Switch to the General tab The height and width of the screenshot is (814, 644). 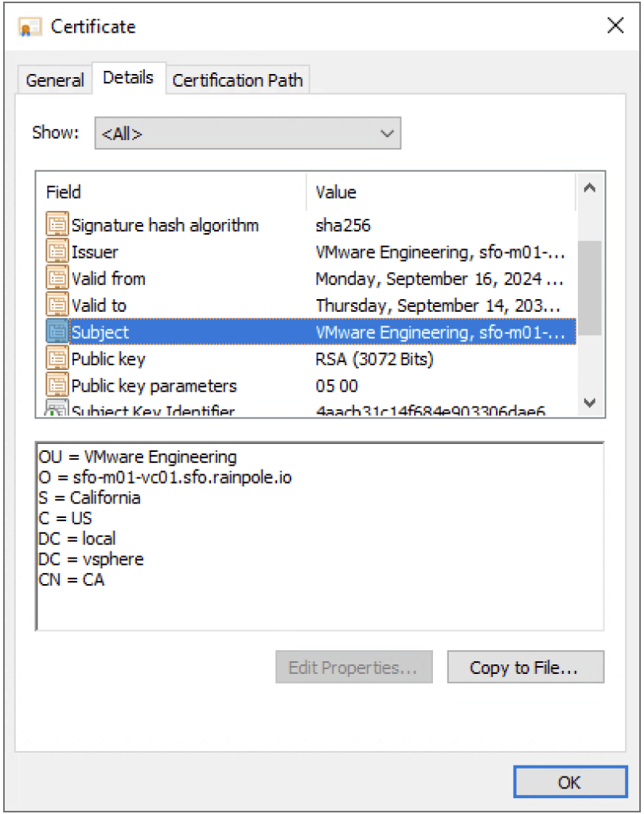tap(54, 80)
